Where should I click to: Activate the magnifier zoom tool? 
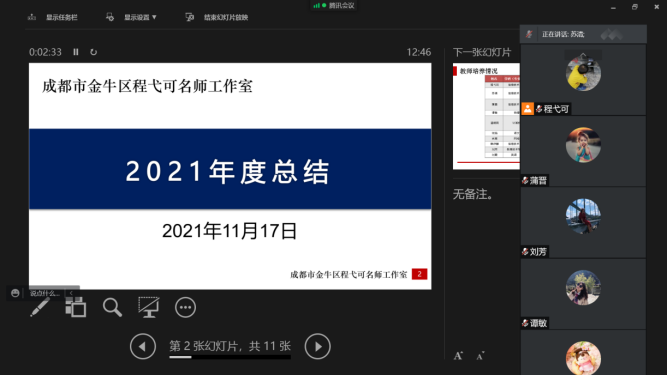[x=112, y=307]
